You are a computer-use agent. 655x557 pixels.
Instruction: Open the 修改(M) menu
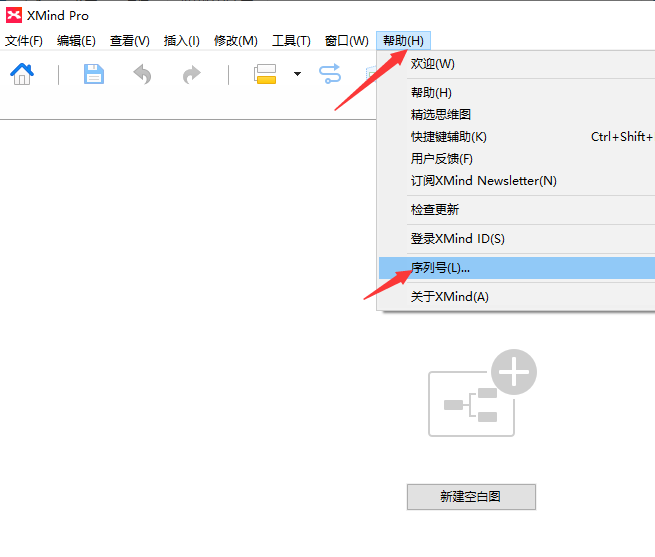click(x=236, y=41)
